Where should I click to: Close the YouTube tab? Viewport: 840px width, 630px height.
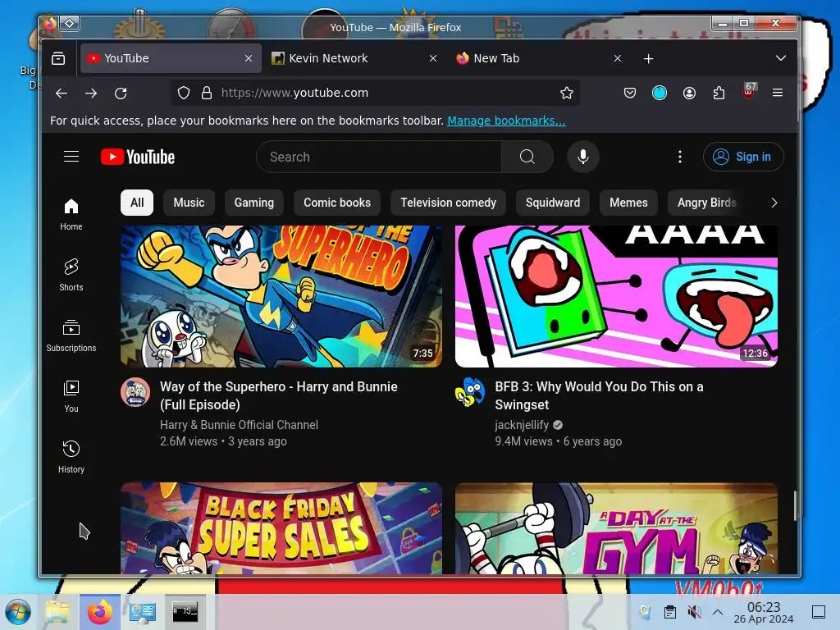pyautogui.click(x=249, y=58)
